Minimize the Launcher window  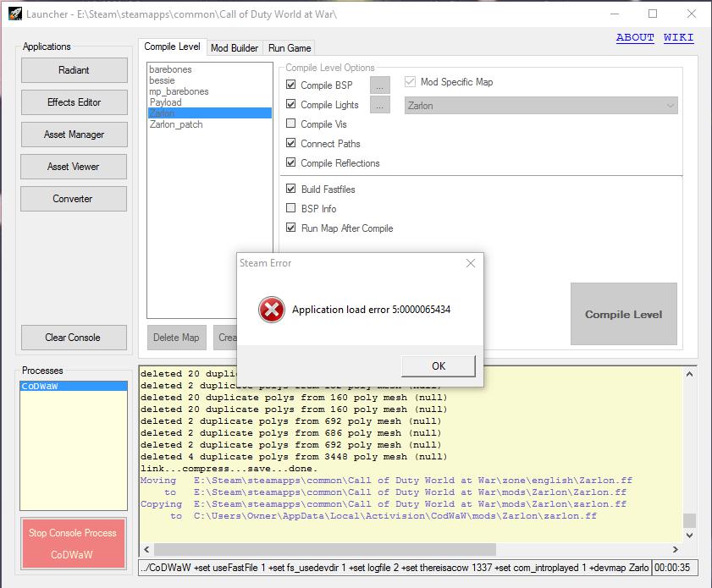615,14
